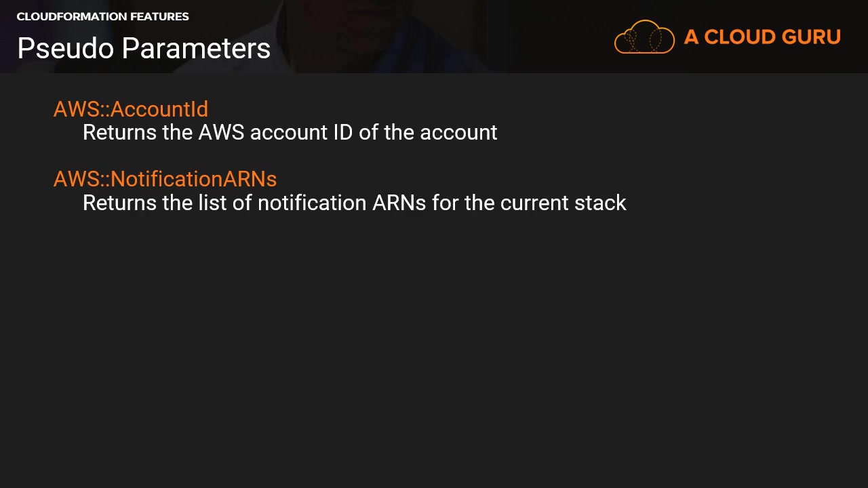This screenshot has width=868, height=488.
Task: Click the A Cloud Guru cloud logo icon
Action: pos(644,37)
